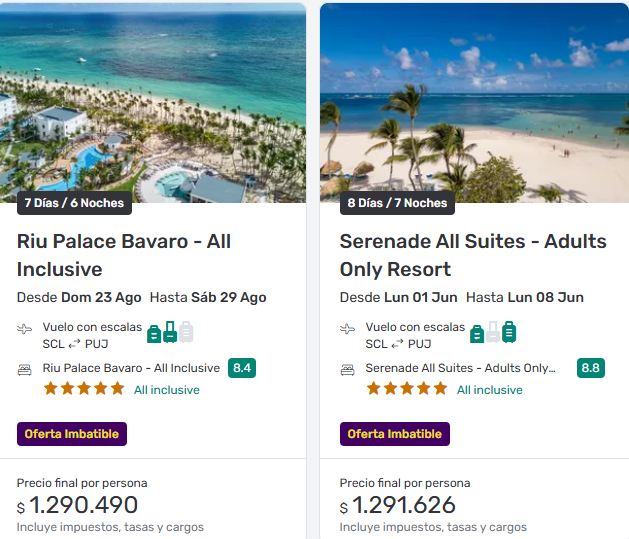Viewport: 629px width, 539px height.
Task: Click the Oferta Imbatible tag on Riu card
Action: tap(72, 434)
